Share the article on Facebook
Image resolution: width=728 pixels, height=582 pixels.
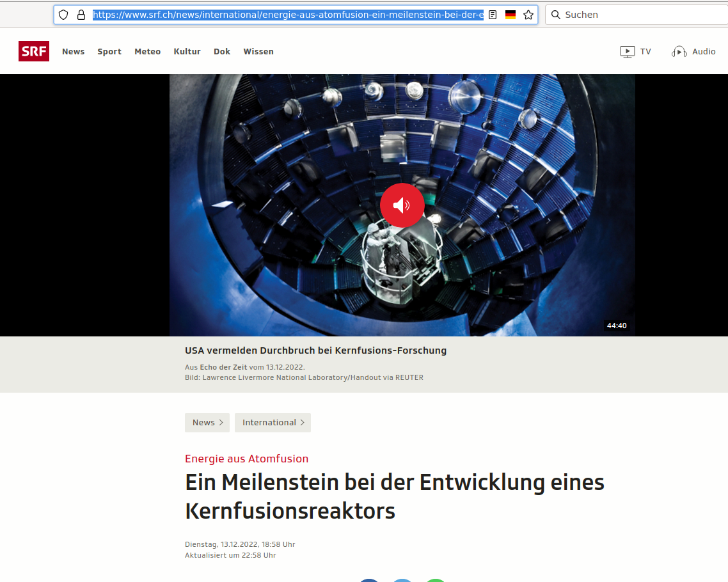pyautogui.click(x=368, y=580)
